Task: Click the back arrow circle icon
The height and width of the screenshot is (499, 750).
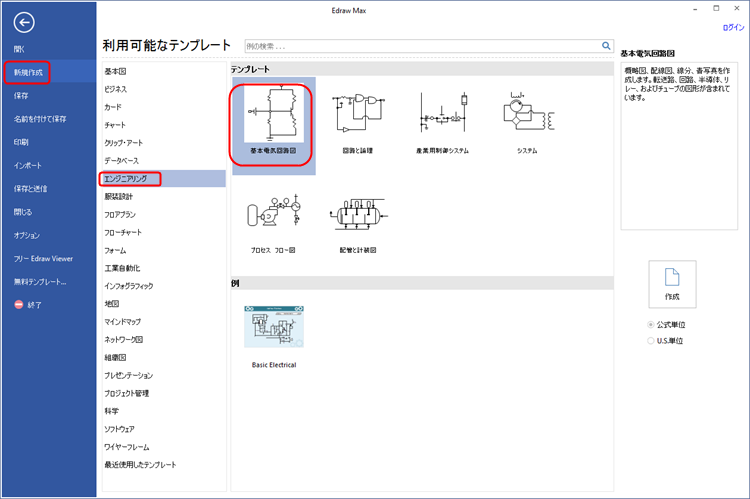Action: click(x=24, y=22)
